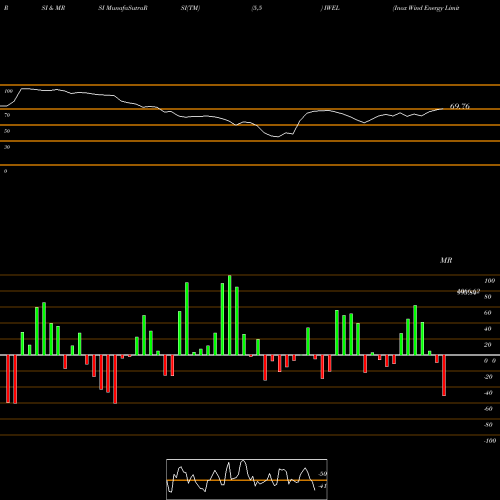Click the 'SI MunafaSutraR' header text
The width and height of the screenshot is (500, 500).
point(123,8)
